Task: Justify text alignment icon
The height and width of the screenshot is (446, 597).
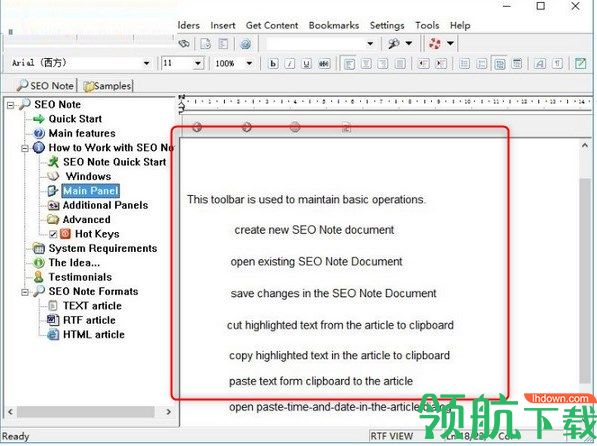Action: (400, 64)
